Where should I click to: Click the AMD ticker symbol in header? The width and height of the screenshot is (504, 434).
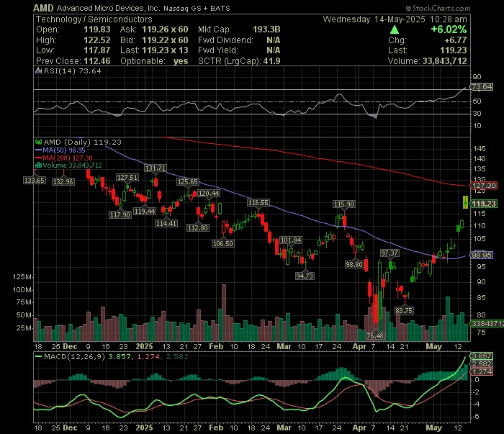[43, 8]
